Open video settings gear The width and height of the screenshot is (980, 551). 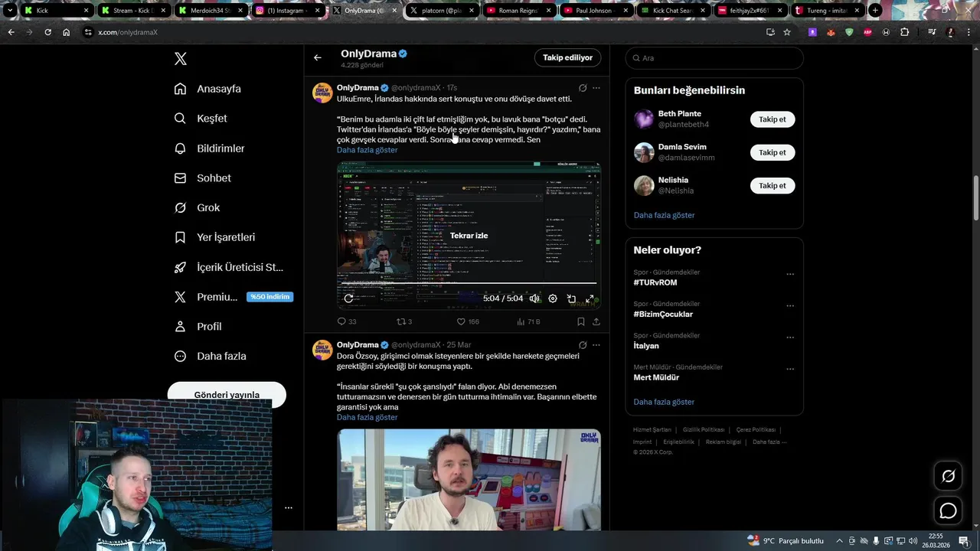pyautogui.click(x=553, y=298)
